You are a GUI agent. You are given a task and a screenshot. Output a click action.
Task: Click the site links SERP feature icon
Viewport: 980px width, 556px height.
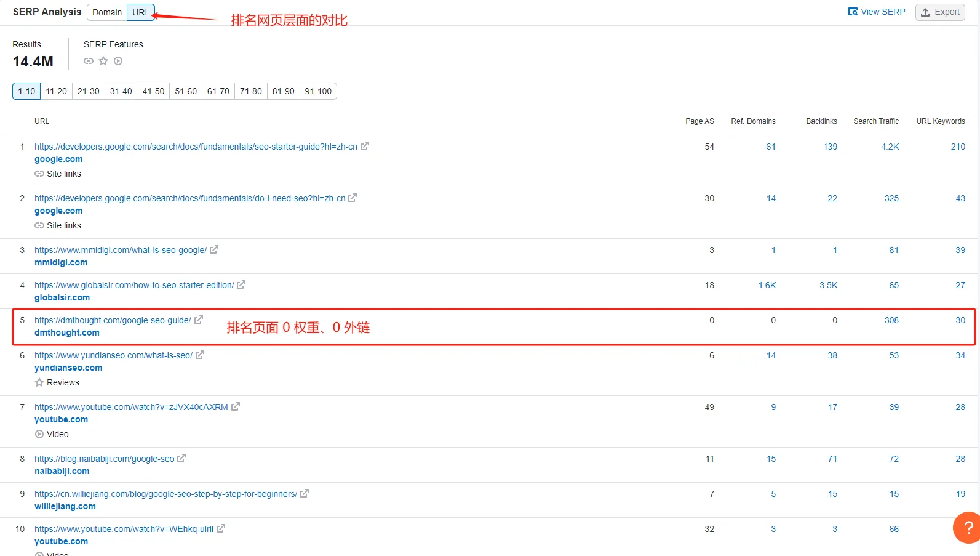click(89, 61)
